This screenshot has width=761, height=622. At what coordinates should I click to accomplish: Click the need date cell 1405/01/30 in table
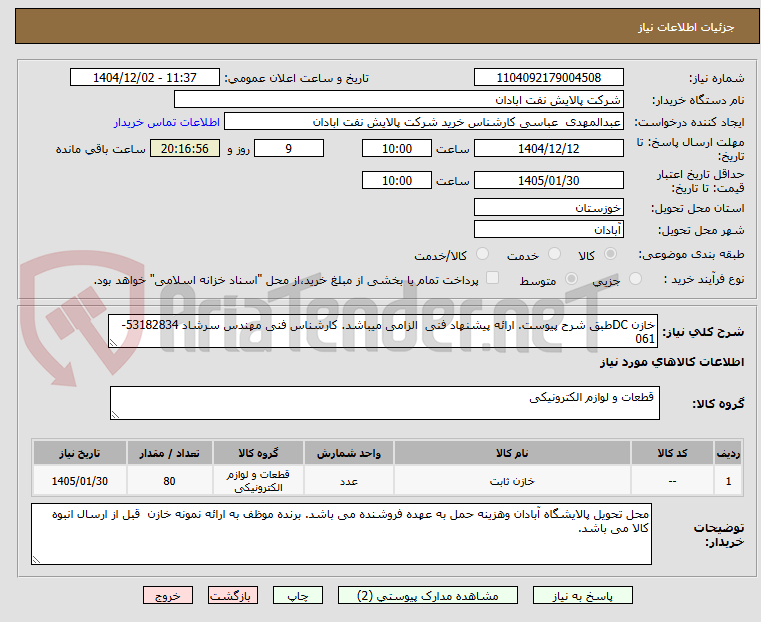click(x=80, y=481)
